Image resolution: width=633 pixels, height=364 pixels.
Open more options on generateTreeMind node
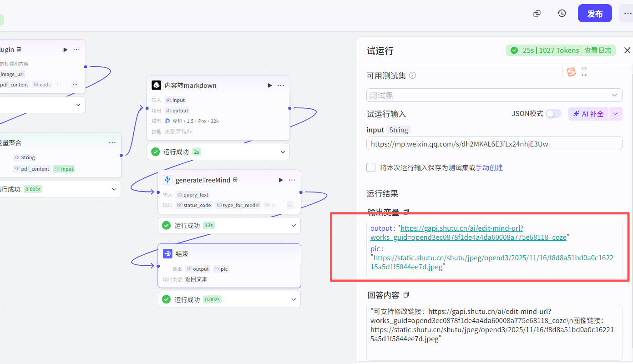[292, 180]
